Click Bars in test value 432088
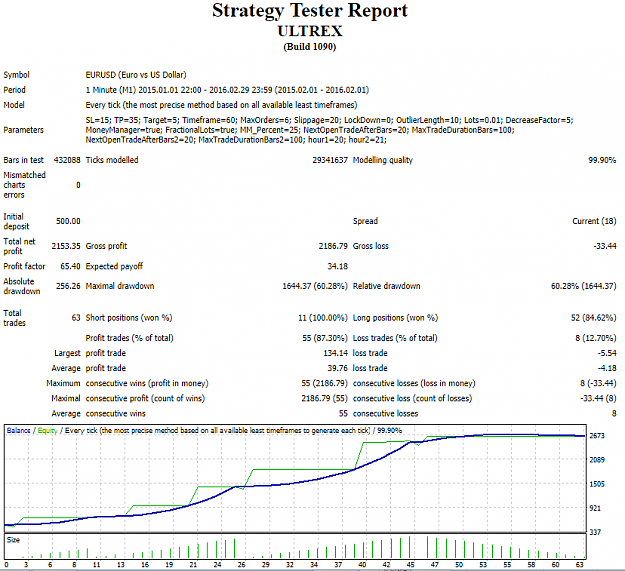The image size is (625, 571). pos(67,160)
